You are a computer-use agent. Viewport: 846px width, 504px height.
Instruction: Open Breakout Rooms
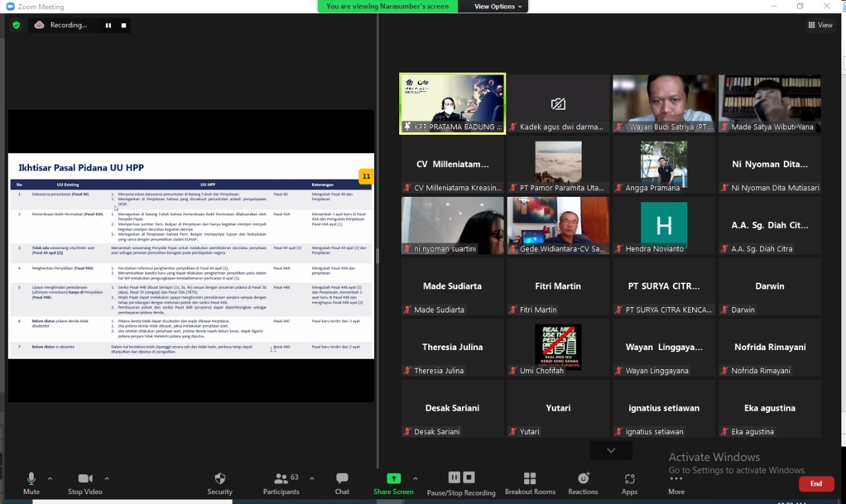(x=529, y=479)
